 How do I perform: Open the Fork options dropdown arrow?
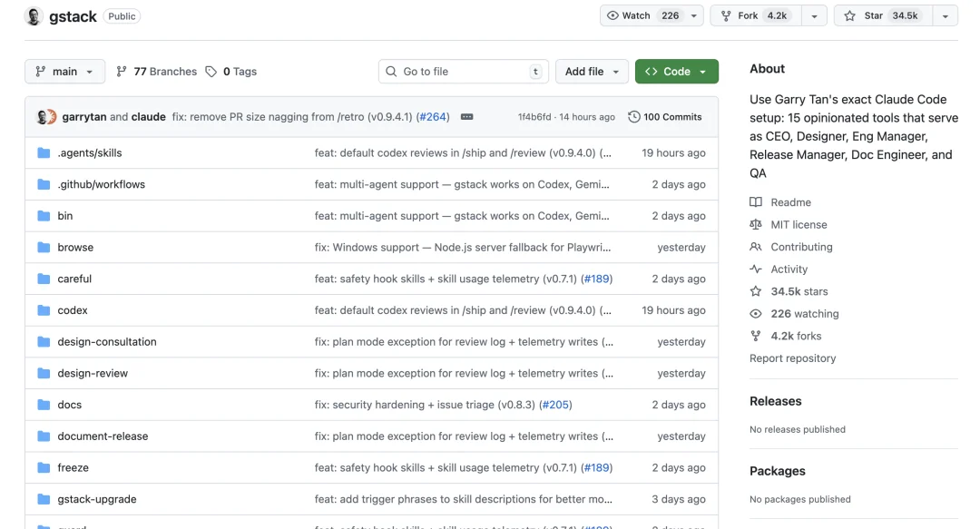(814, 16)
